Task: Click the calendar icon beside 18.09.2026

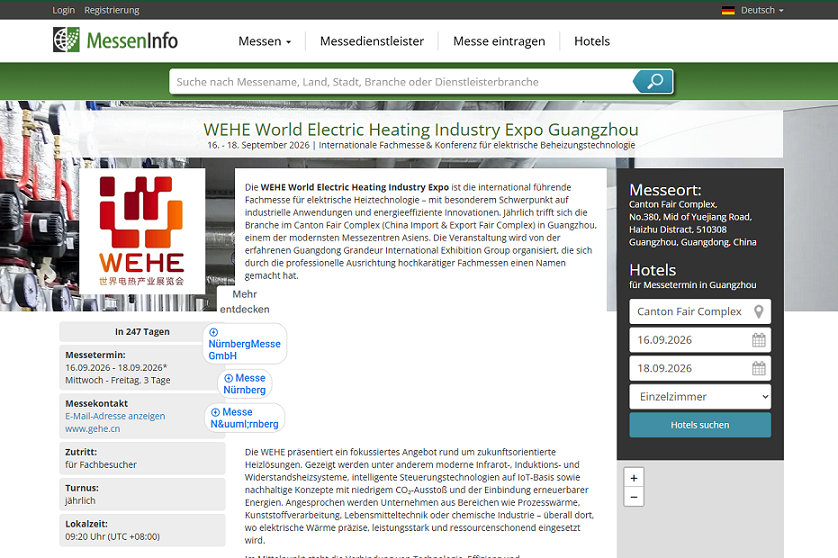Action: pos(758,368)
